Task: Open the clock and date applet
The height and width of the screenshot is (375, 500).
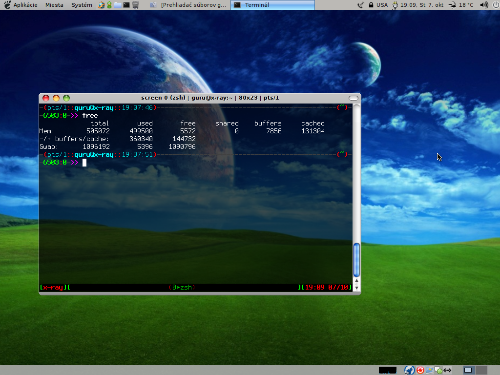Action: coord(422,5)
